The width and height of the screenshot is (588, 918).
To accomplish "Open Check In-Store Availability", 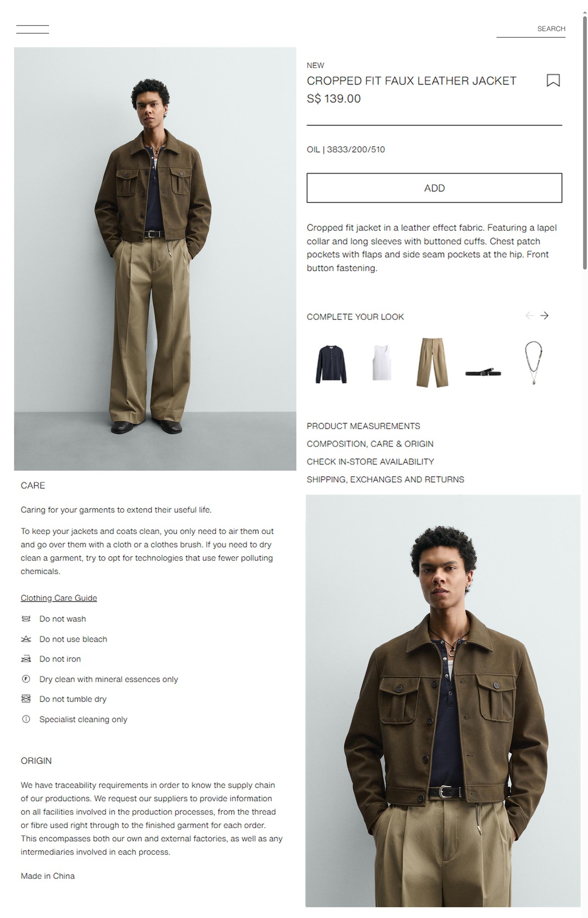I will tap(370, 462).
